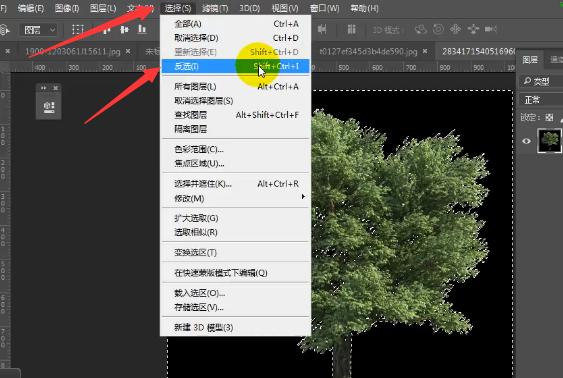Open the 滤镜(T) menu
The height and width of the screenshot is (378, 563).
(215, 8)
